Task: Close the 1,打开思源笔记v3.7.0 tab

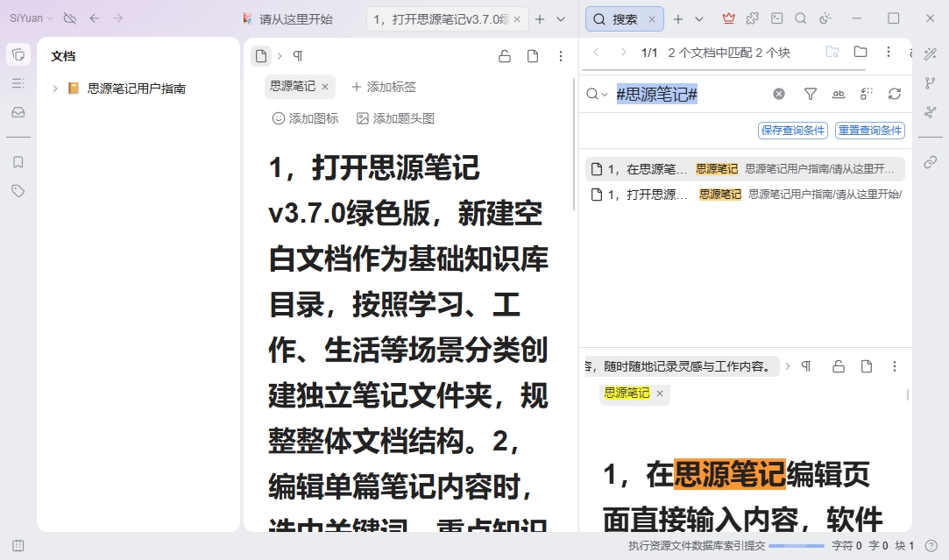Action: tap(517, 19)
